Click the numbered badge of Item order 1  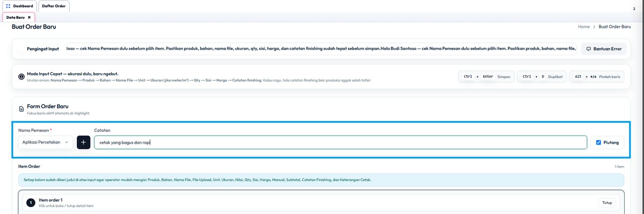pyautogui.click(x=31, y=203)
